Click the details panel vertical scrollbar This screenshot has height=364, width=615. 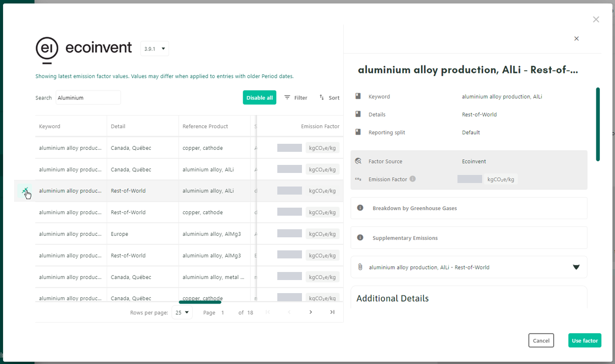coord(598,124)
